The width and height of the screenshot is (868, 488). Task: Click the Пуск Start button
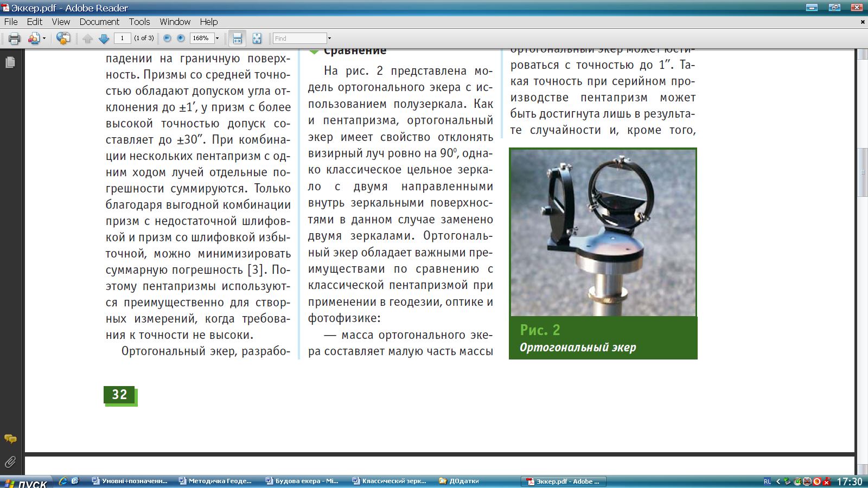click(x=26, y=483)
